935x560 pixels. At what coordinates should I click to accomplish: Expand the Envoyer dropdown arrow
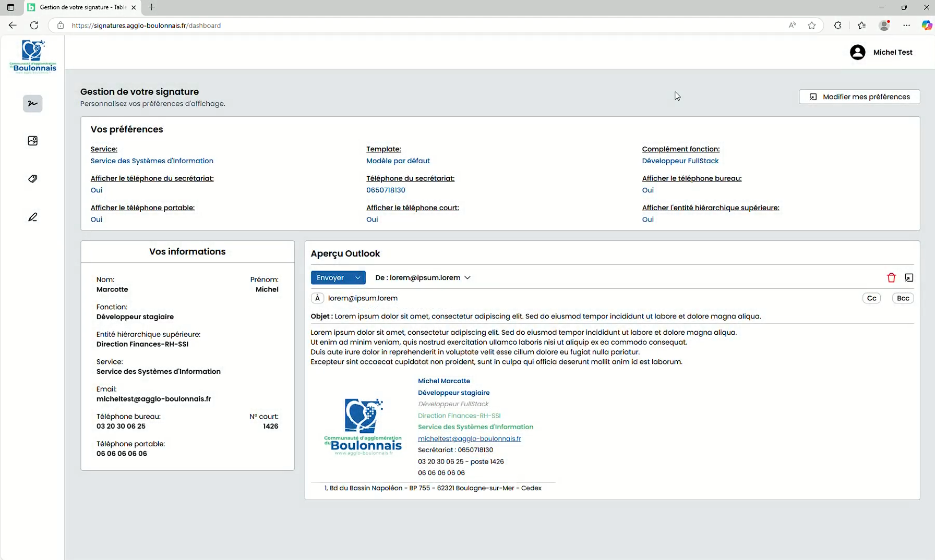click(x=358, y=278)
